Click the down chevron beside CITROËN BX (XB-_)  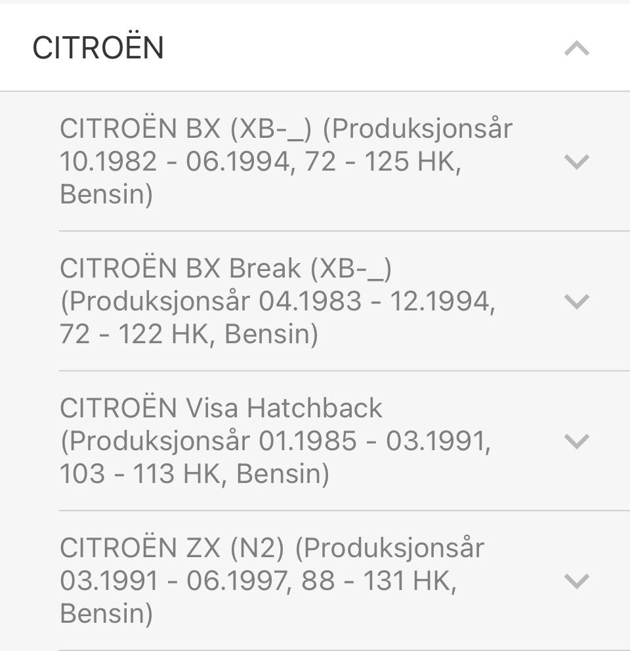click(x=576, y=161)
